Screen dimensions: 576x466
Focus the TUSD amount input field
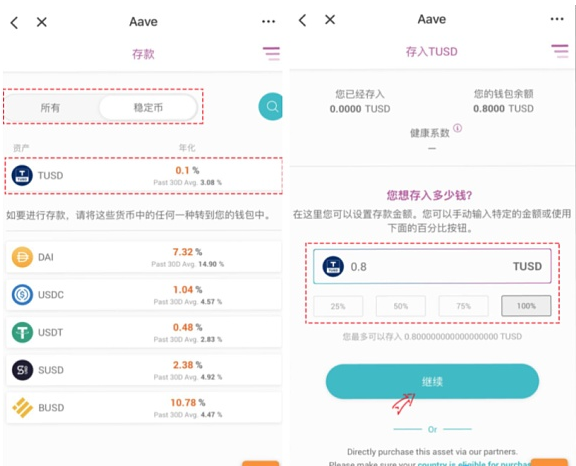[432, 266]
